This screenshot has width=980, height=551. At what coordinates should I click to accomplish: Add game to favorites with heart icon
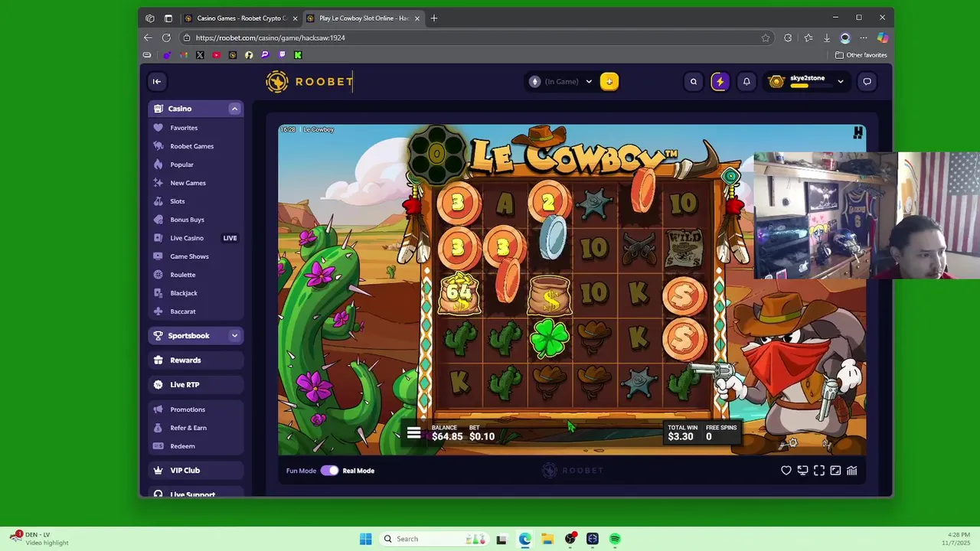point(786,471)
